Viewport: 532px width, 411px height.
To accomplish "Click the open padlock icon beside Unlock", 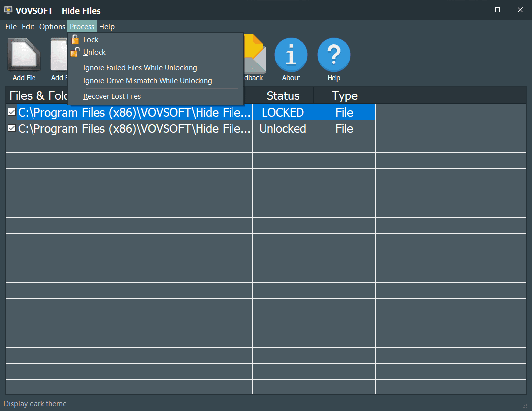I will click(75, 52).
